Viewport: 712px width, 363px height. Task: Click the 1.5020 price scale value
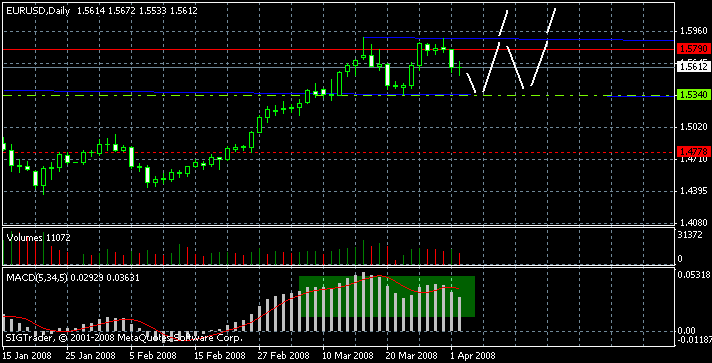(x=694, y=127)
